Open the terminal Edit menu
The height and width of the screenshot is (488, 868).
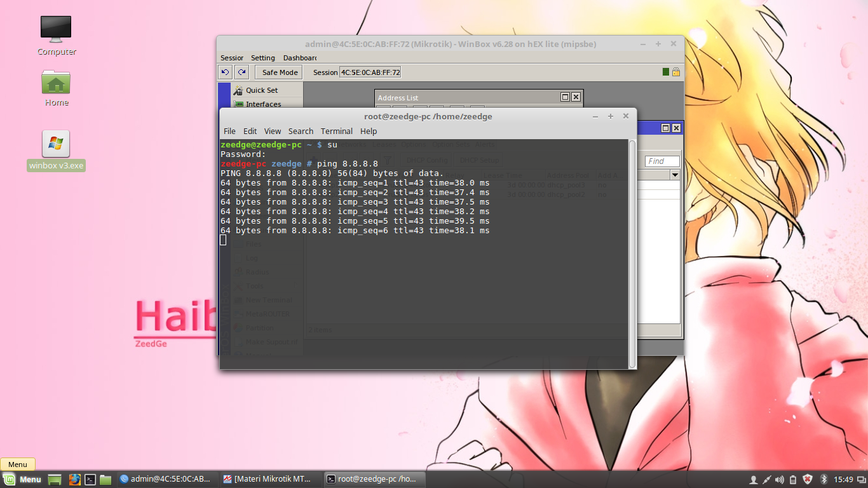coord(250,131)
